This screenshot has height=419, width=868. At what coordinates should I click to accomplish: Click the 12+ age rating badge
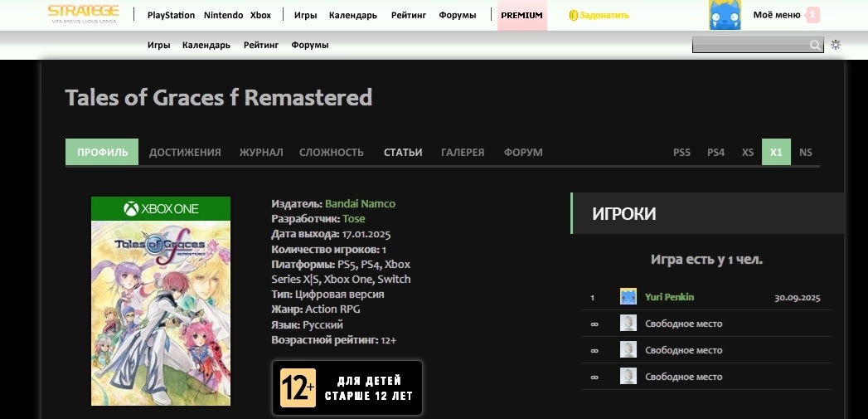tap(347, 387)
